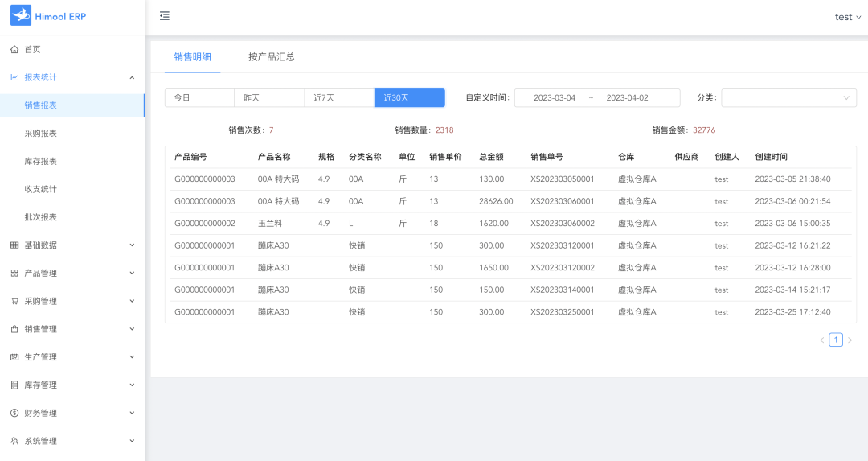
Task: Click the chart icon next to 报表统计
Action: pyautogui.click(x=14, y=77)
